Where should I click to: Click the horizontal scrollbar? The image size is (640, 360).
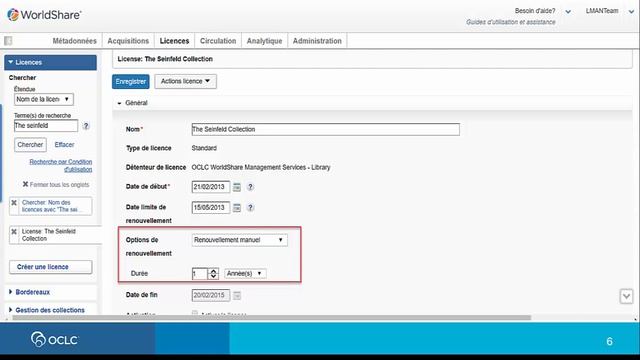pos(271,318)
